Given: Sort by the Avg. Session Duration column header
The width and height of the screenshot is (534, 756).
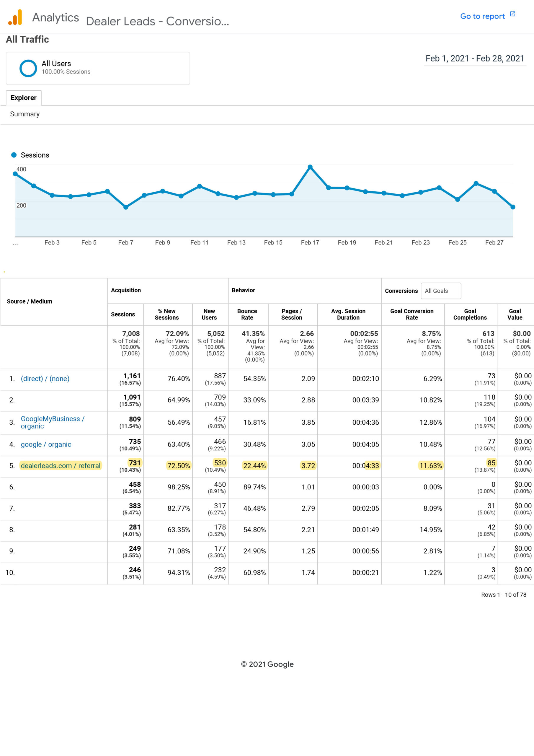Looking at the screenshot, I should tap(348, 315).
